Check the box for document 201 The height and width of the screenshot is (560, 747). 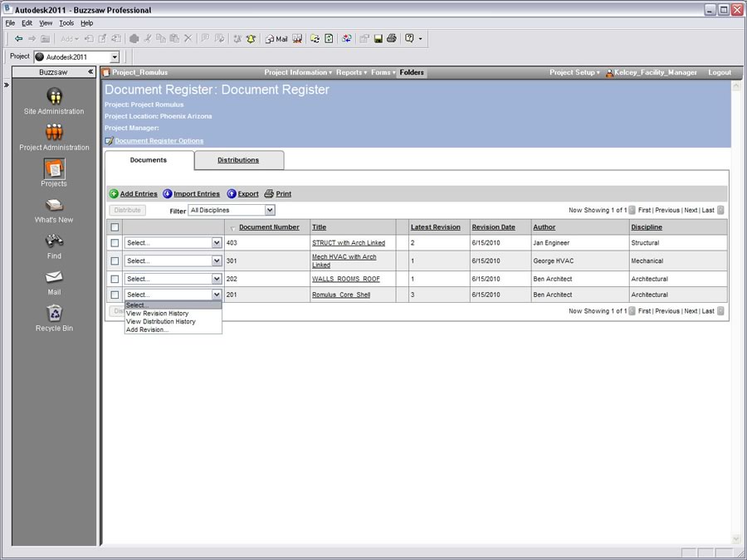[115, 295]
